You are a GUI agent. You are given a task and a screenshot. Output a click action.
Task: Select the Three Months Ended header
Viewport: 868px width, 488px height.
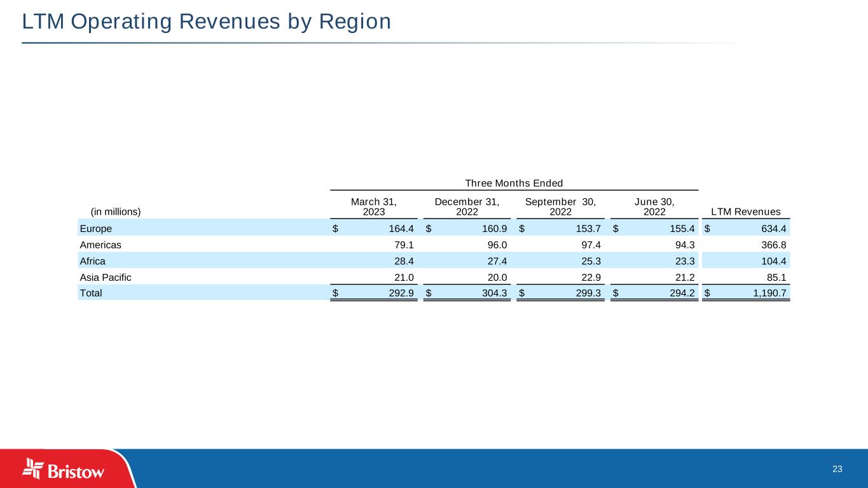(514, 183)
